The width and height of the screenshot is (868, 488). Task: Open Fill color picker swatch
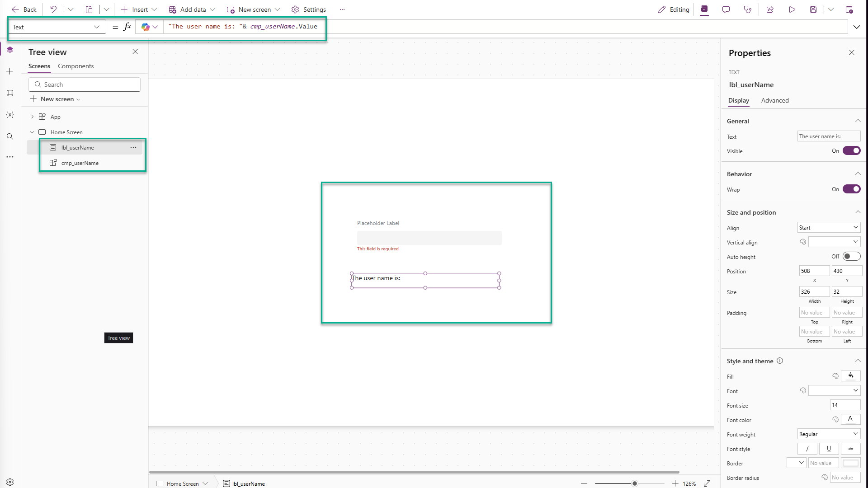(x=851, y=376)
